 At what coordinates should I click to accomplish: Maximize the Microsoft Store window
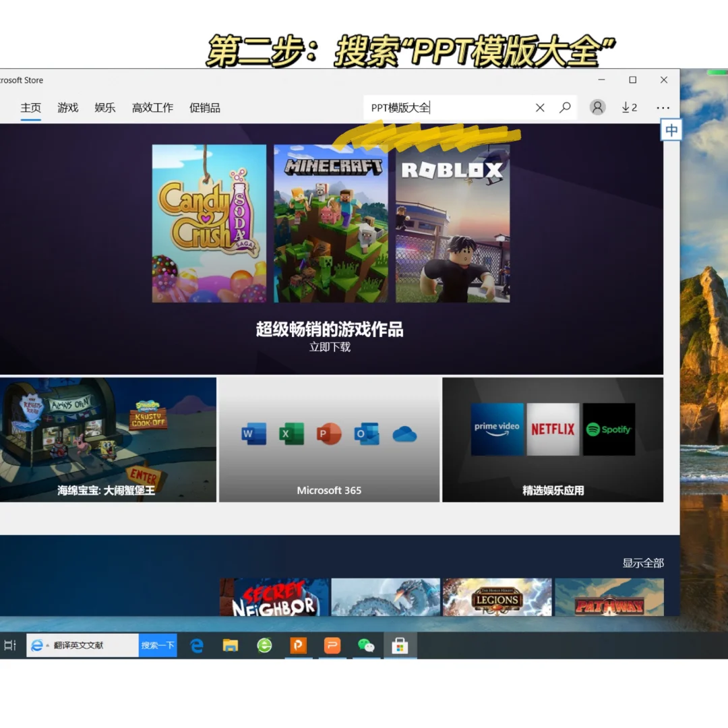coord(632,80)
